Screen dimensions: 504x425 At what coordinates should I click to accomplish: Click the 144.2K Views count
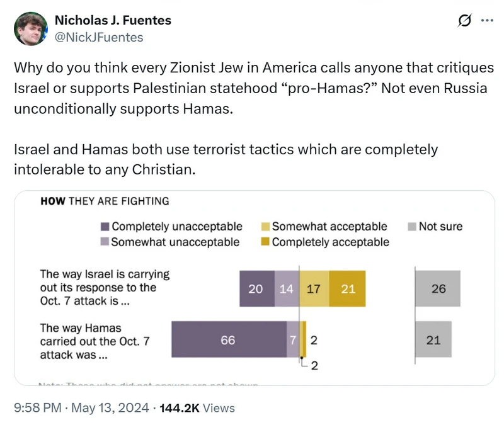click(197, 408)
